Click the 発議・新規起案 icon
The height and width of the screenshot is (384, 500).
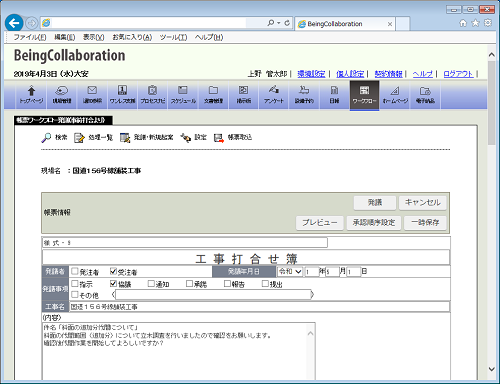click(x=125, y=137)
